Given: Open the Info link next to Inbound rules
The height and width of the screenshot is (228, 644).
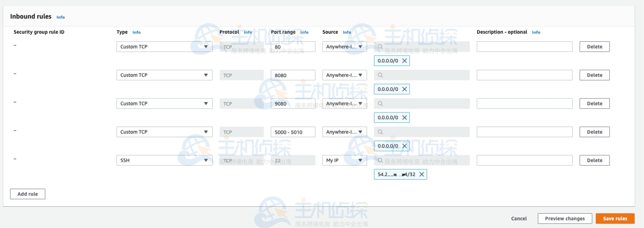Looking at the screenshot, I should click(60, 17).
